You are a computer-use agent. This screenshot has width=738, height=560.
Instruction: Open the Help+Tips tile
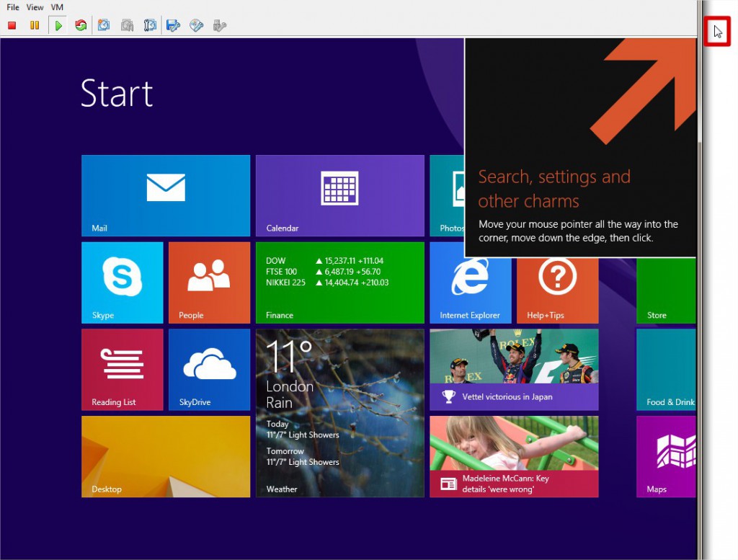pos(558,291)
